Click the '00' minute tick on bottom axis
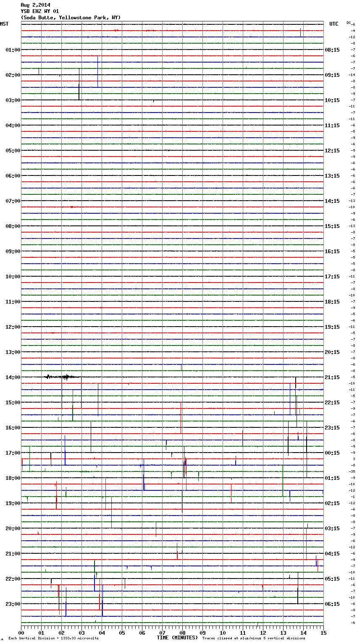357x644 pixels. point(21,633)
